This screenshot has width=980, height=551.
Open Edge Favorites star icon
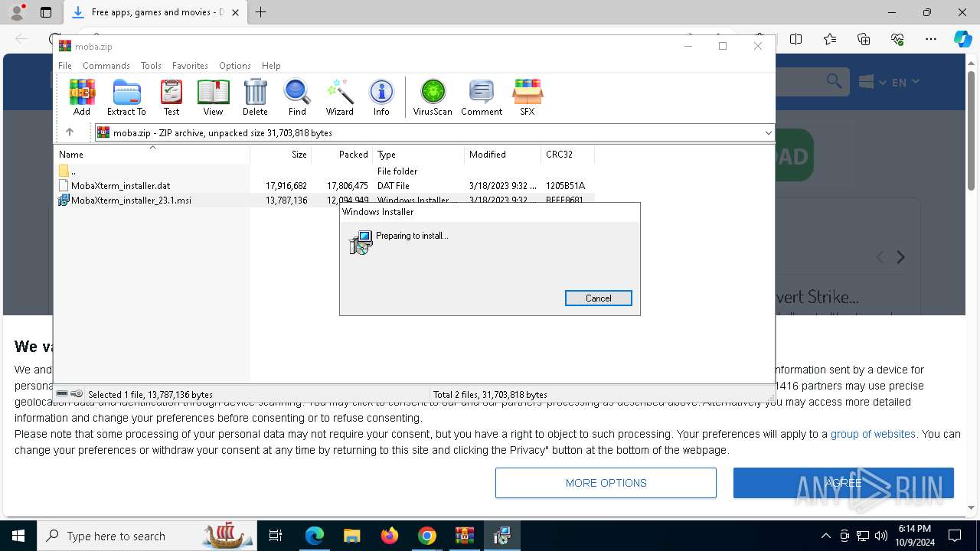830,39
